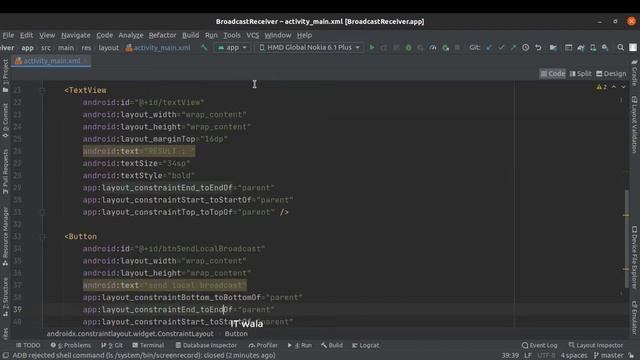The image size is (640, 360).
Task: Open the Layout Validation panel
Action: click(x=634, y=125)
